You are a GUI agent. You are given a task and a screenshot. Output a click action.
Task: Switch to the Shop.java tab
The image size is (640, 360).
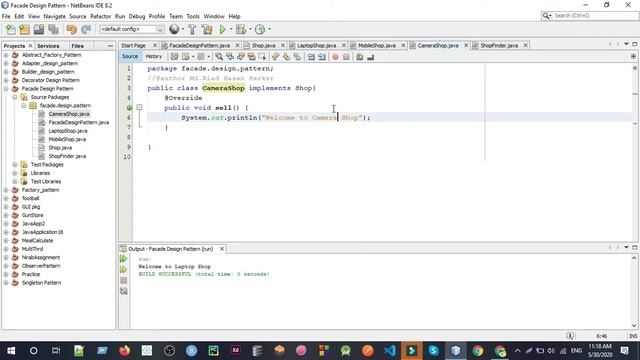click(x=263, y=45)
